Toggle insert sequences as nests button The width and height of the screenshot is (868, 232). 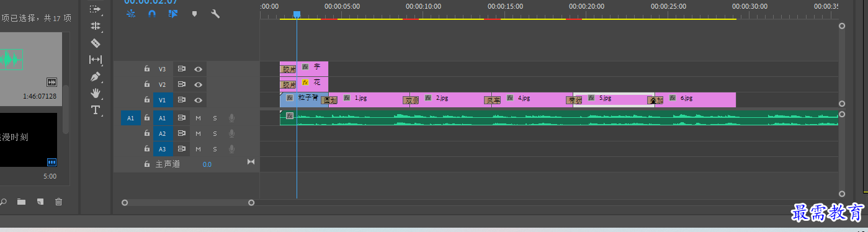coord(131,13)
